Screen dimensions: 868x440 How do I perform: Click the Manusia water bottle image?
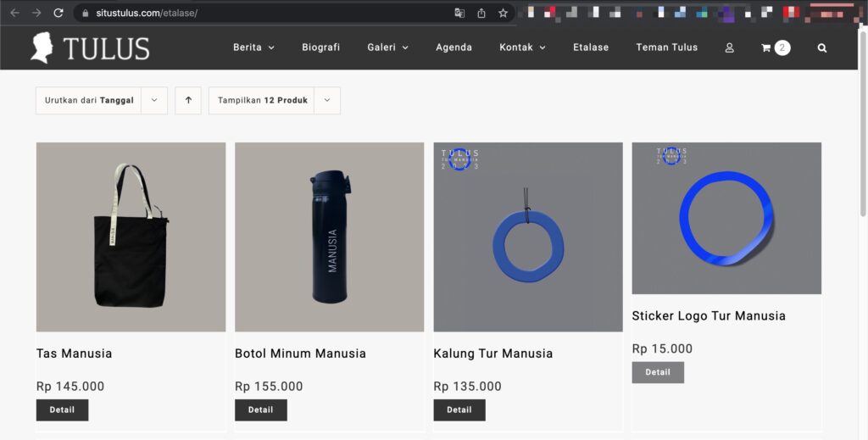coord(330,237)
